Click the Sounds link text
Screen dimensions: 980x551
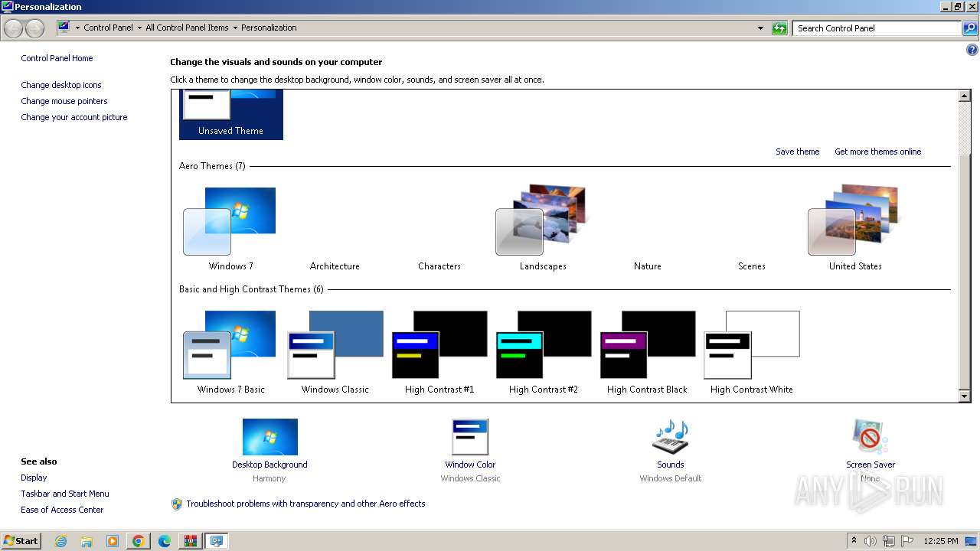[x=671, y=465]
